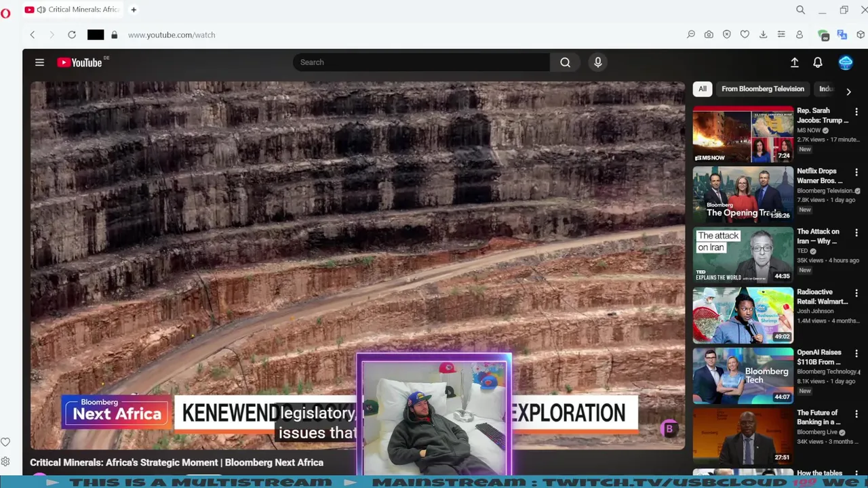The height and width of the screenshot is (488, 868).
Task: Open the ad blocker shield
Action: point(727,35)
